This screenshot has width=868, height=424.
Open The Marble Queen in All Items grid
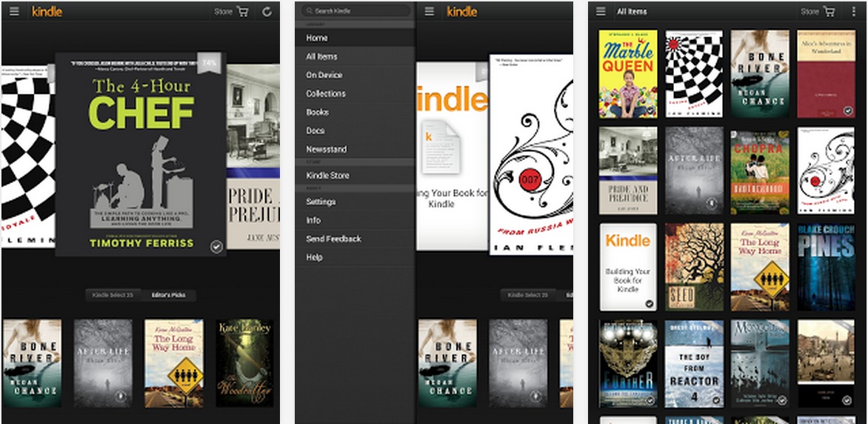click(x=628, y=73)
